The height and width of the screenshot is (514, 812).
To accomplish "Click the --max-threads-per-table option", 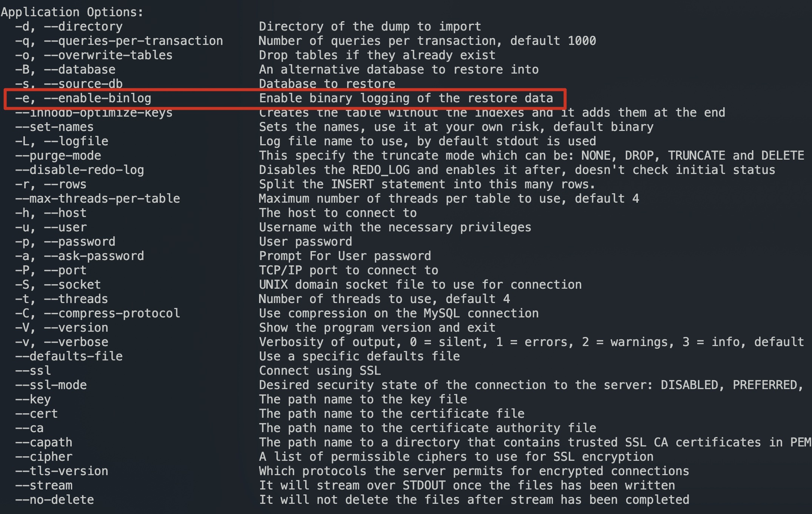I will click(97, 199).
